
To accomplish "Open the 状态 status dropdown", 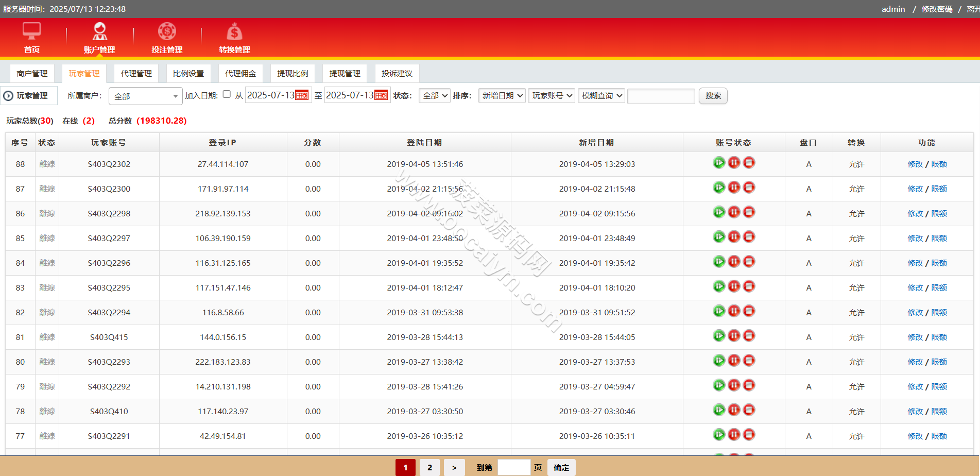I will [435, 96].
